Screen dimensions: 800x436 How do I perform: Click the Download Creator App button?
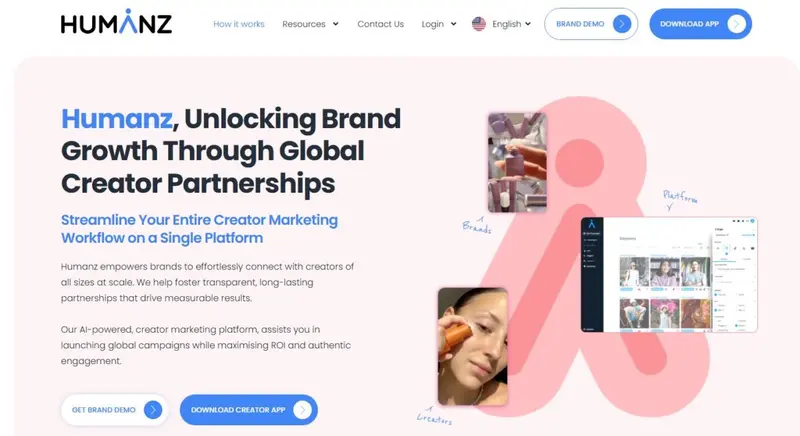pos(248,409)
